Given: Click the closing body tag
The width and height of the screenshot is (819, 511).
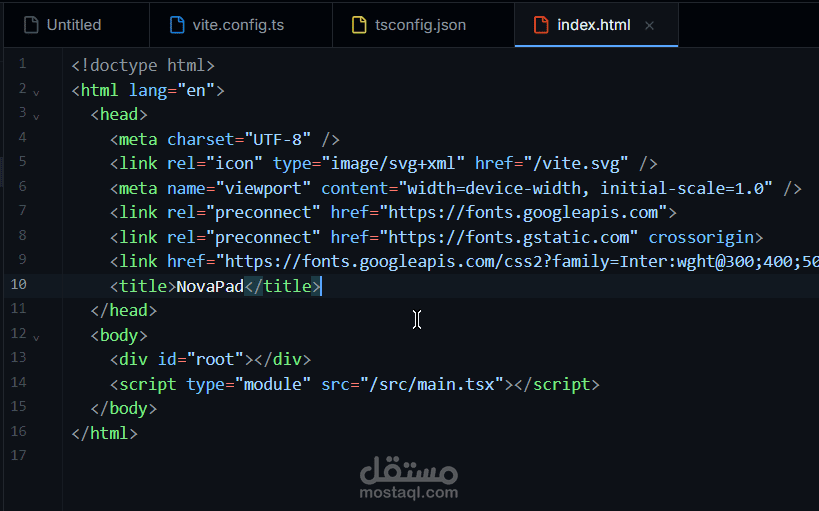Looking at the screenshot, I should click(124, 409).
